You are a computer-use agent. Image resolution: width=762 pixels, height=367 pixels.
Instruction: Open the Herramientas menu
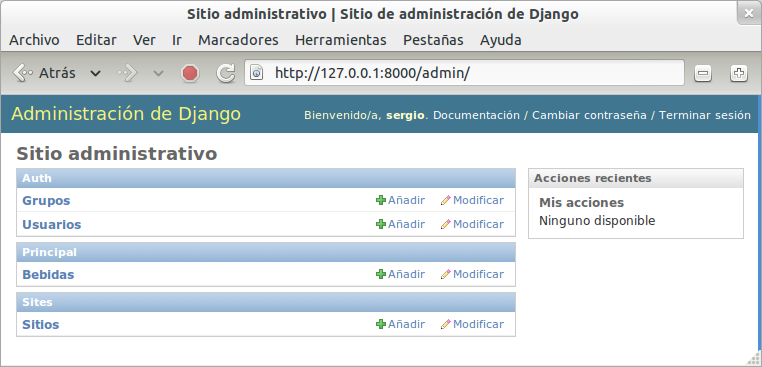click(341, 40)
